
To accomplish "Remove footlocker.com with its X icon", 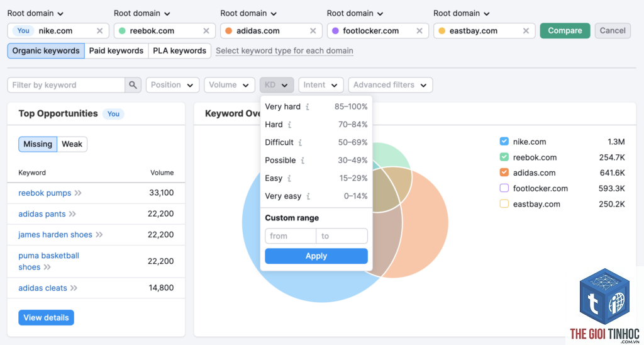I will 419,31.
